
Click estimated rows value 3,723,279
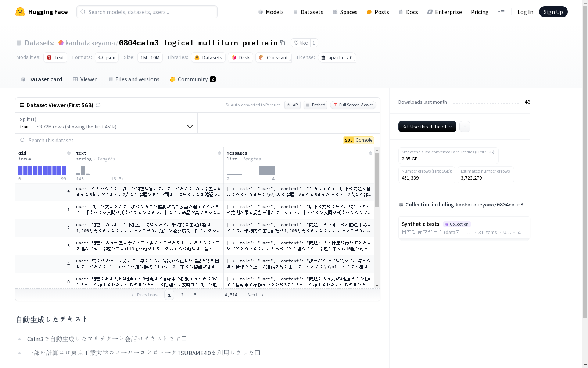point(471,178)
